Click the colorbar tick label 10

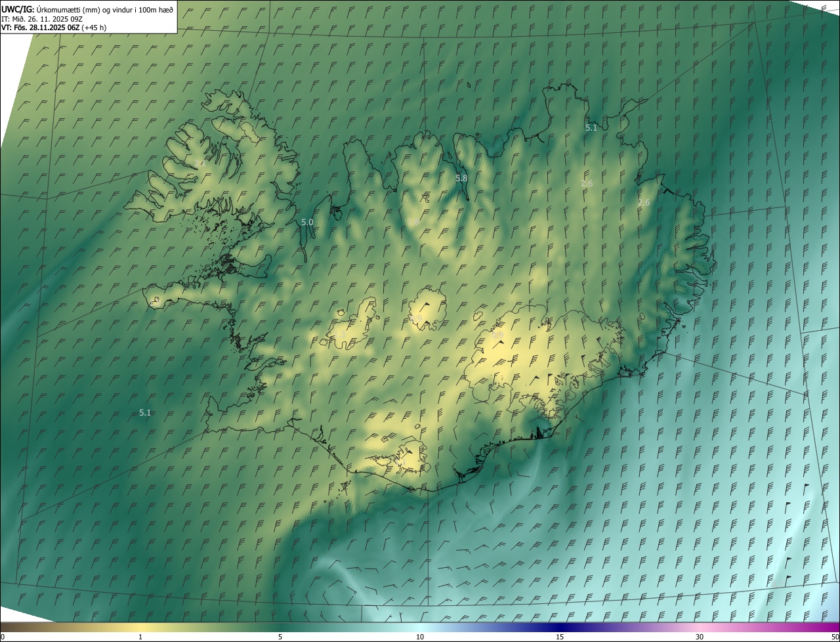(x=420, y=637)
